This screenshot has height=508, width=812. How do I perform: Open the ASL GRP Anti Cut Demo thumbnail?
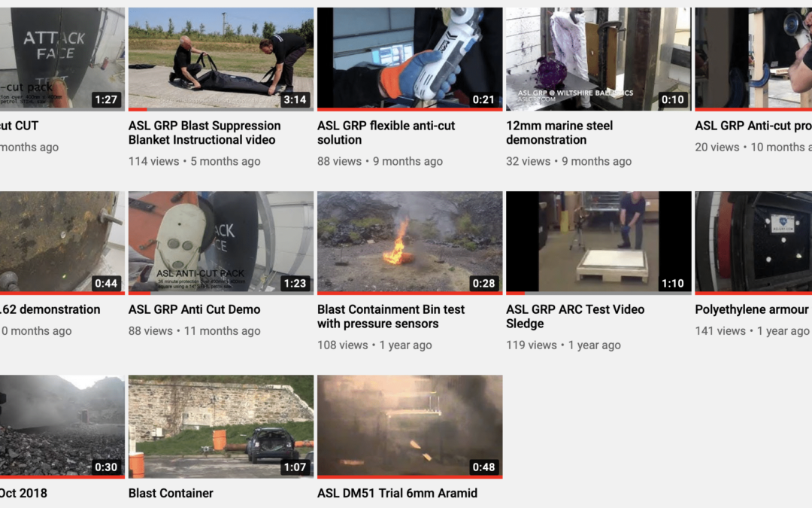(x=220, y=242)
